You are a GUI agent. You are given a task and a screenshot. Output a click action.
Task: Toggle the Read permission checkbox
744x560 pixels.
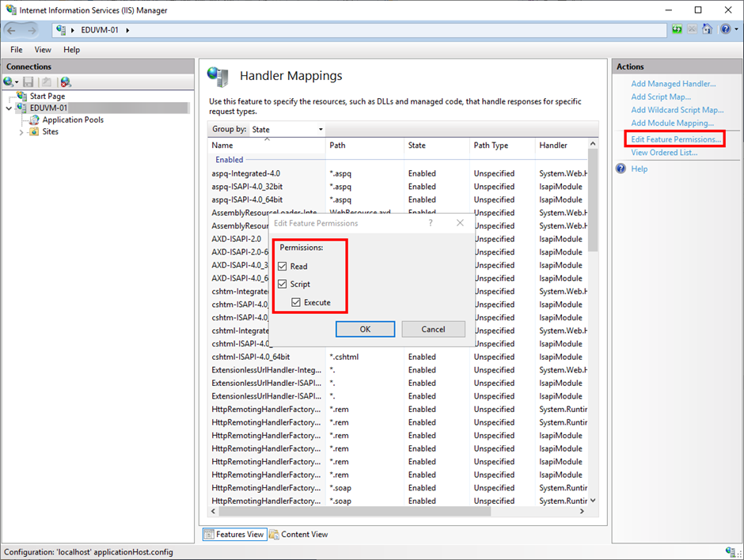tap(283, 267)
